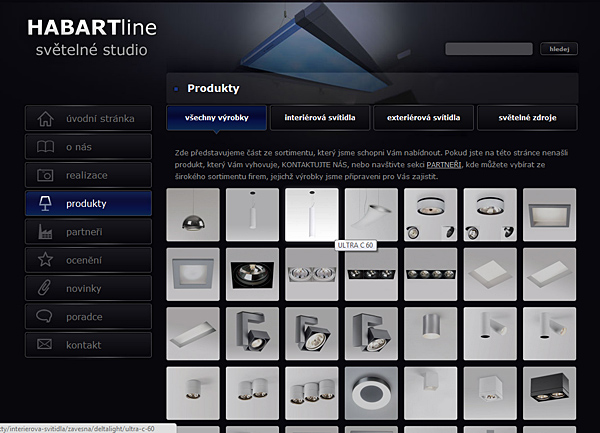600x433 pixels.
Task: Switch to the světelné zdroje tab
Action: pos(527,118)
